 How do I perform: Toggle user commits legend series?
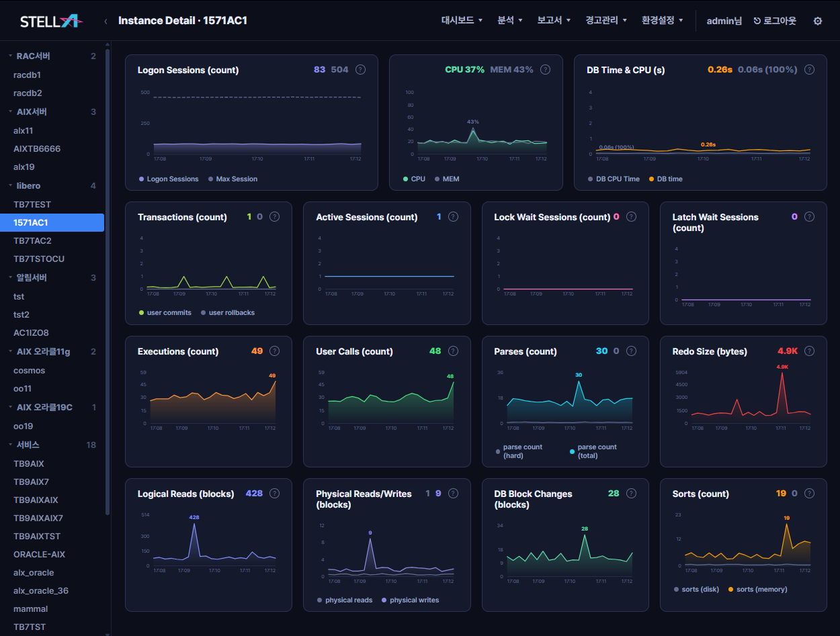coord(165,313)
